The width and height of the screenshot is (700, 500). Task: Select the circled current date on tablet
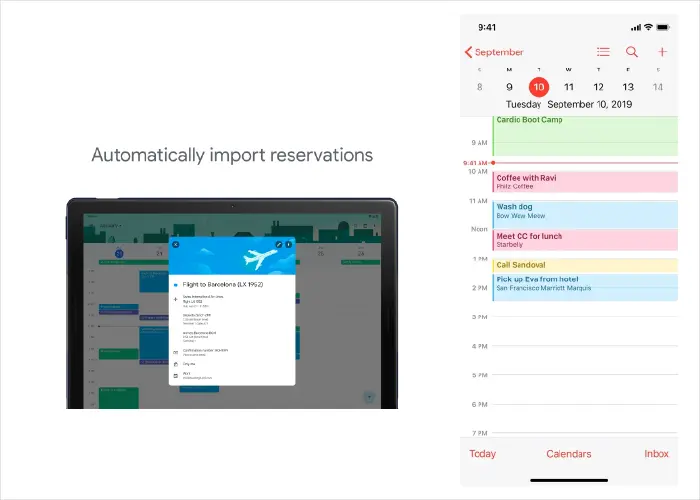pos(119,254)
